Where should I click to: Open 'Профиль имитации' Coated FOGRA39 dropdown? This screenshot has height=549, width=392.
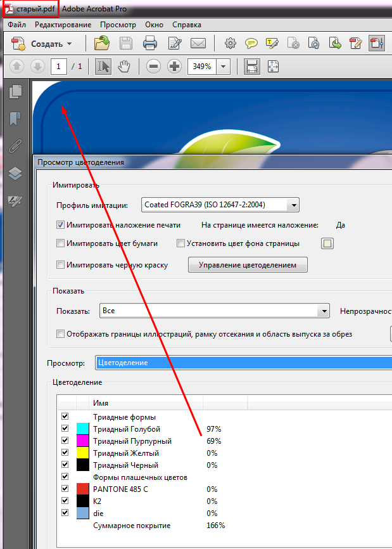(220, 205)
